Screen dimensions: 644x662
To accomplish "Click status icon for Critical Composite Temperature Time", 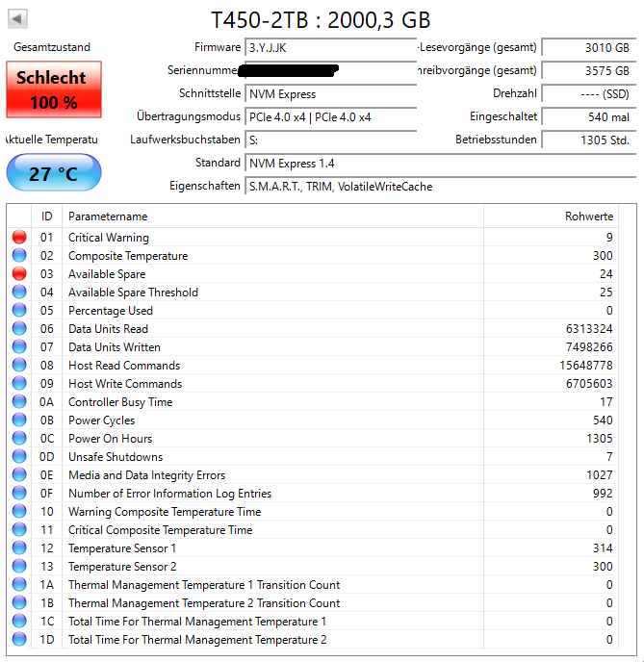I will [x=19, y=530].
